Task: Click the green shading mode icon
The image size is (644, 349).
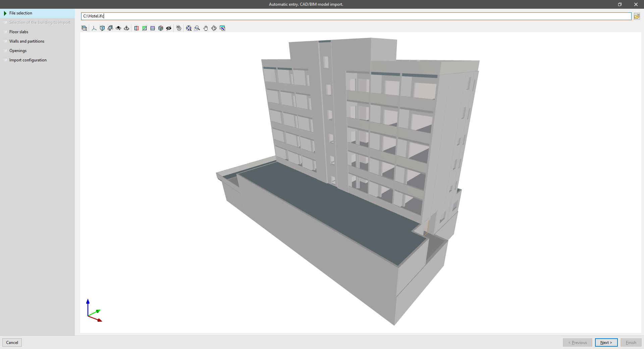Action: click(x=145, y=28)
